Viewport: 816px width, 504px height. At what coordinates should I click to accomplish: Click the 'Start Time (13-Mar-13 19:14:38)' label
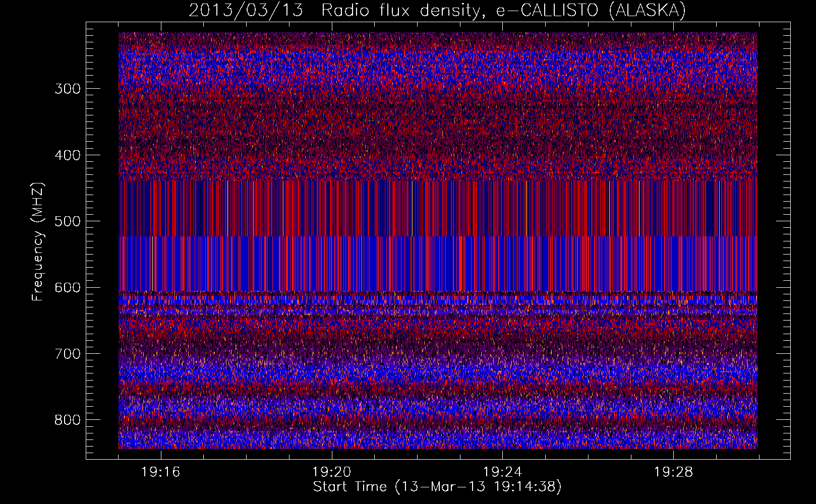pos(437,487)
